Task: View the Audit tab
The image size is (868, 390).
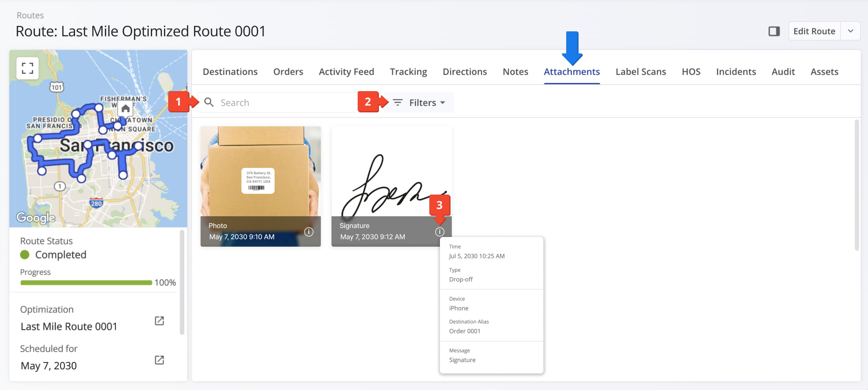Action: (x=783, y=72)
